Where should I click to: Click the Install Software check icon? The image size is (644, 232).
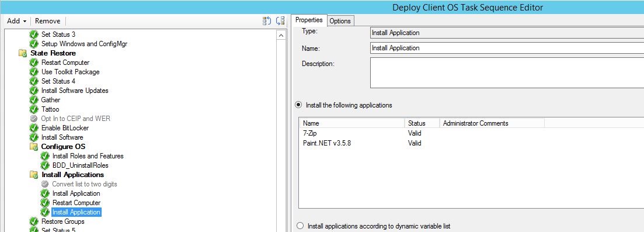click(x=34, y=137)
